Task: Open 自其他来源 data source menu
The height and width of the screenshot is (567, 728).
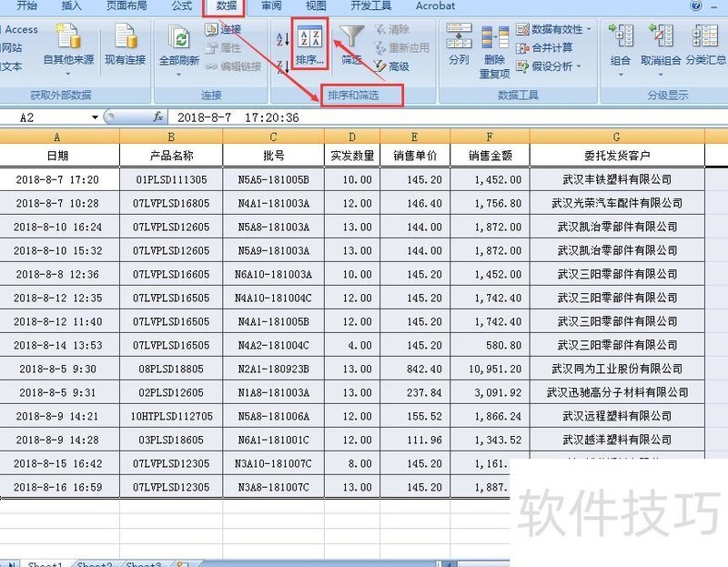Action: pyautogui.click(x=68, y=49)
